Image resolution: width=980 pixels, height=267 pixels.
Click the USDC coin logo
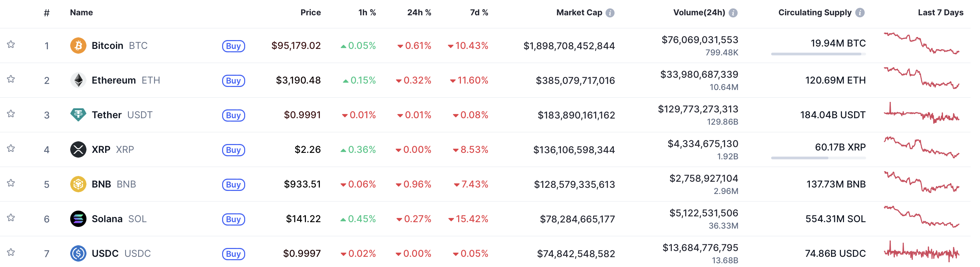[x=78, y=253]
